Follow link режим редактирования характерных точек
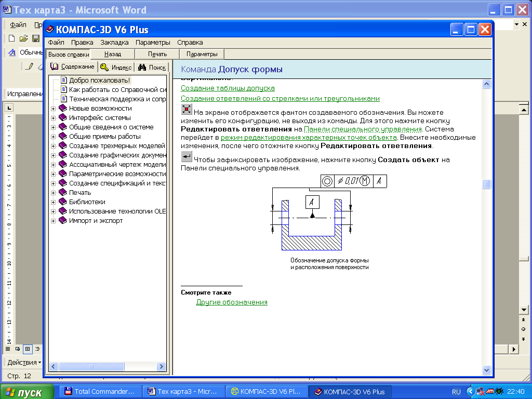The image size is (532, 399). pyautogui.click(x=309, y=137)
